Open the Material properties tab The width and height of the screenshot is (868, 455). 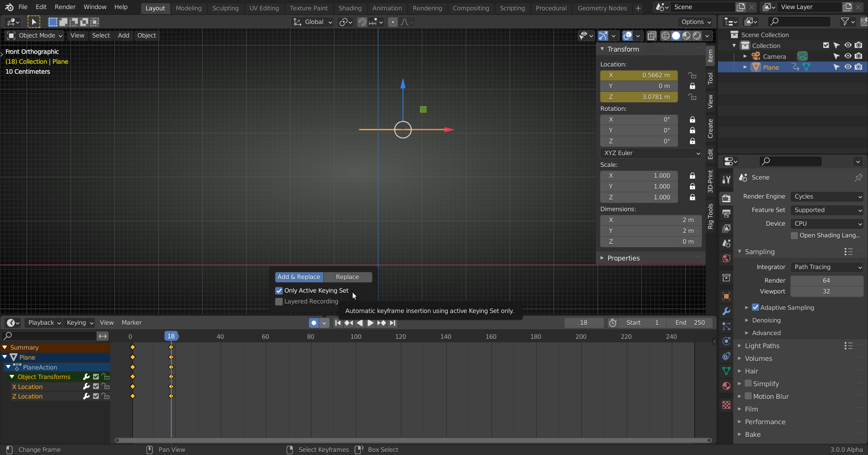[x=726, y=386]
